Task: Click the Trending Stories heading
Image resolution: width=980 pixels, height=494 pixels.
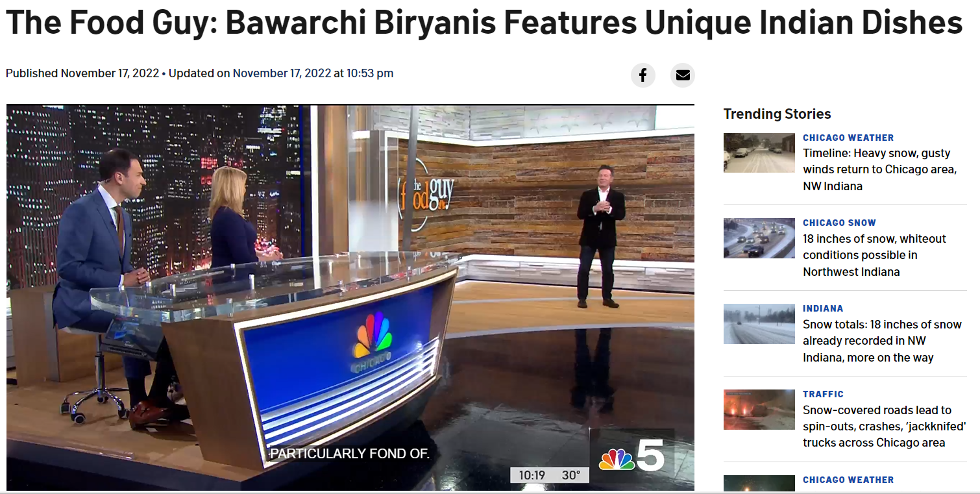Action: tap(777, 114)
